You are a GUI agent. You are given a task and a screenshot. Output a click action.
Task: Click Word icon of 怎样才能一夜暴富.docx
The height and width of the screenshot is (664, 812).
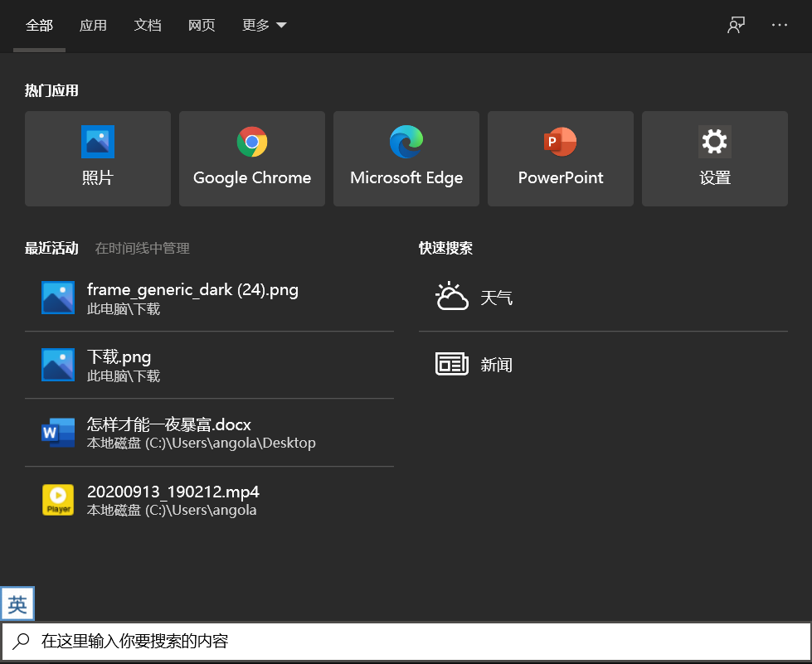click(x=58, y=432)
